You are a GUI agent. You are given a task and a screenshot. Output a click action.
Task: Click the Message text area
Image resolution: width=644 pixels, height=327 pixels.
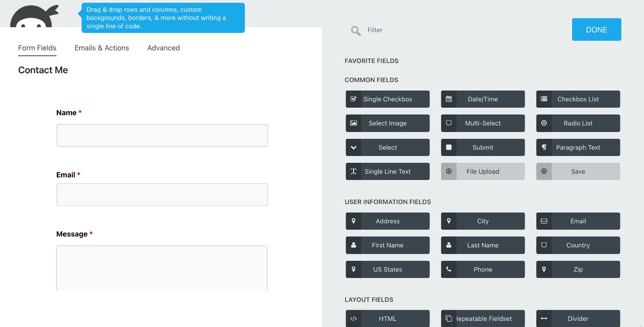coord(162,268)
